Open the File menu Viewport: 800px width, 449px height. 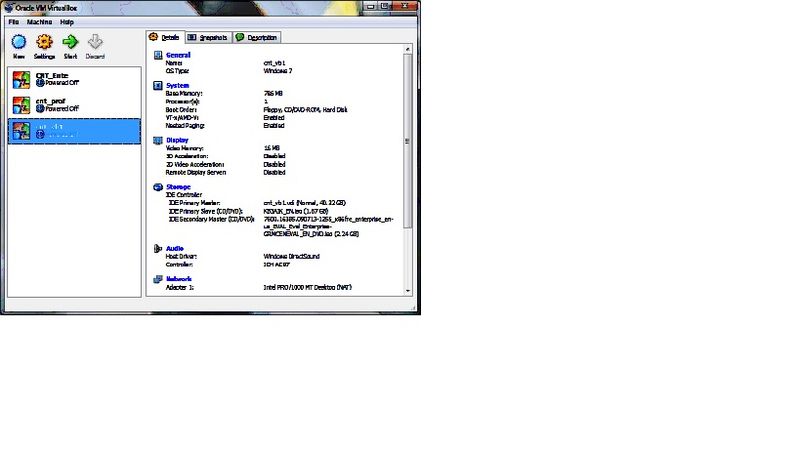pyautogui.click(x=14, y=22)
